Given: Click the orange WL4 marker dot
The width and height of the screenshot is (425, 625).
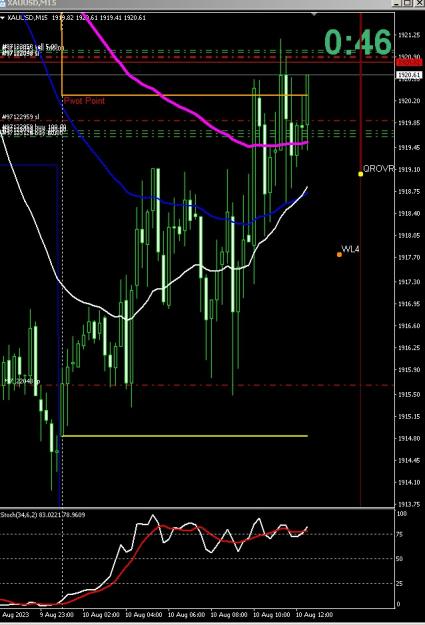Looking at the screenshot, I should [339, 254].
